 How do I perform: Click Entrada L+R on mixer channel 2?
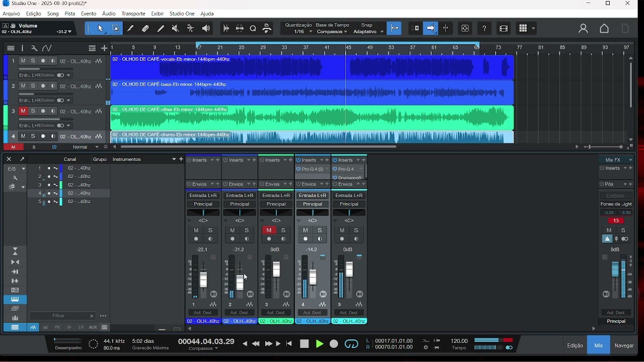click(240, 196)
